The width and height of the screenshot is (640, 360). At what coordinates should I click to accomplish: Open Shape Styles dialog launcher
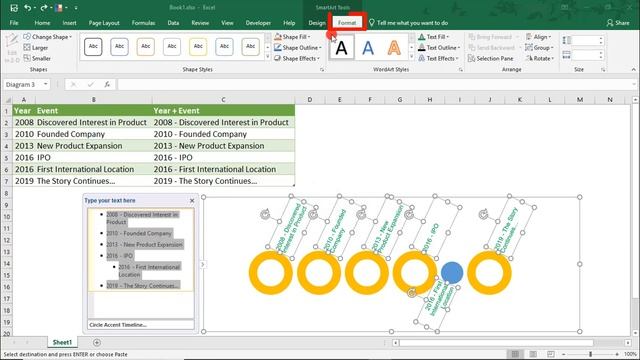pyautogui.click(x=322, y=70)
